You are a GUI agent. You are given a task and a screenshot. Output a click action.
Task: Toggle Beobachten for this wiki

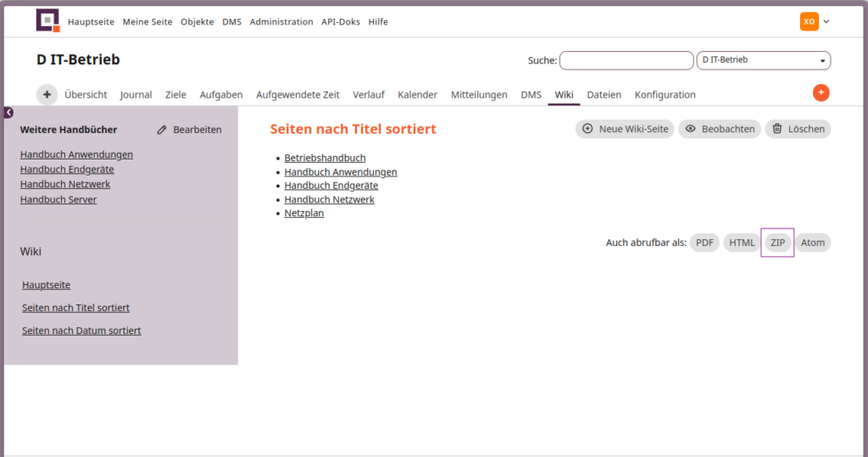pyautogui.click(x=720, y=129)
